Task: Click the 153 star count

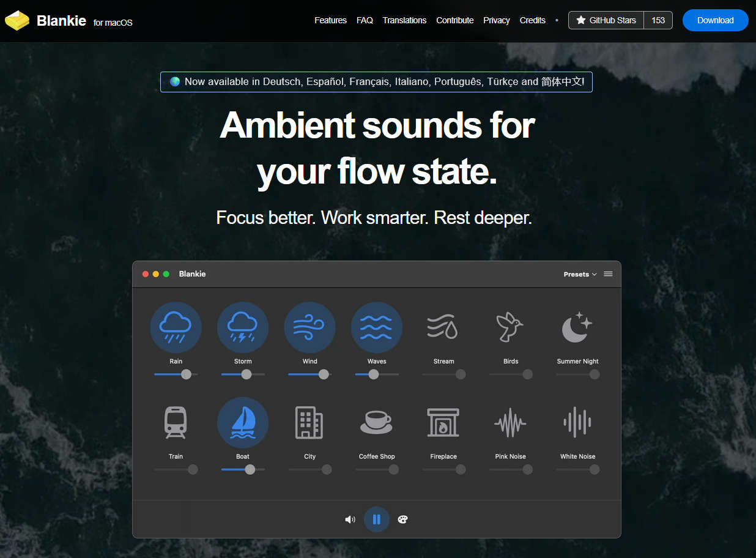Action: point(658,20)
